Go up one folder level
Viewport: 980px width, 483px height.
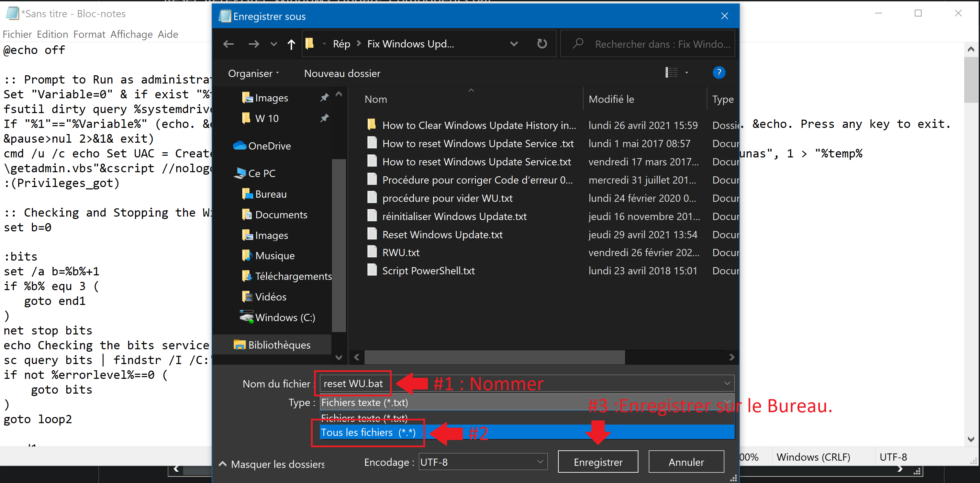coord(291,44)
